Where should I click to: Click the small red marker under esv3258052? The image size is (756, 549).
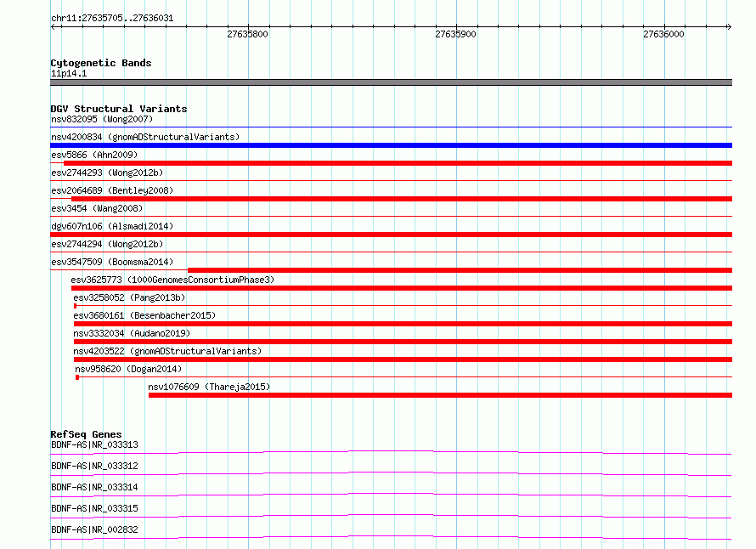76,306
